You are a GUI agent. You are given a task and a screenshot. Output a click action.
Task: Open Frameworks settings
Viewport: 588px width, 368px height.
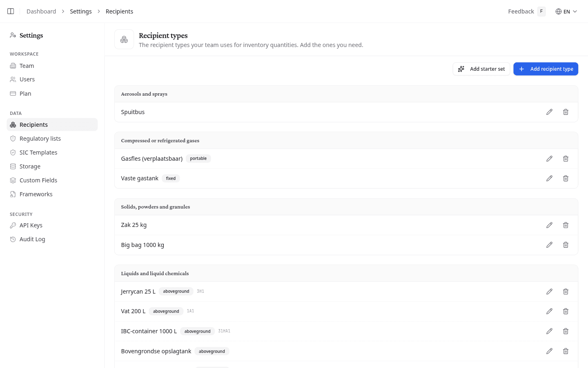tap(52, 194)
